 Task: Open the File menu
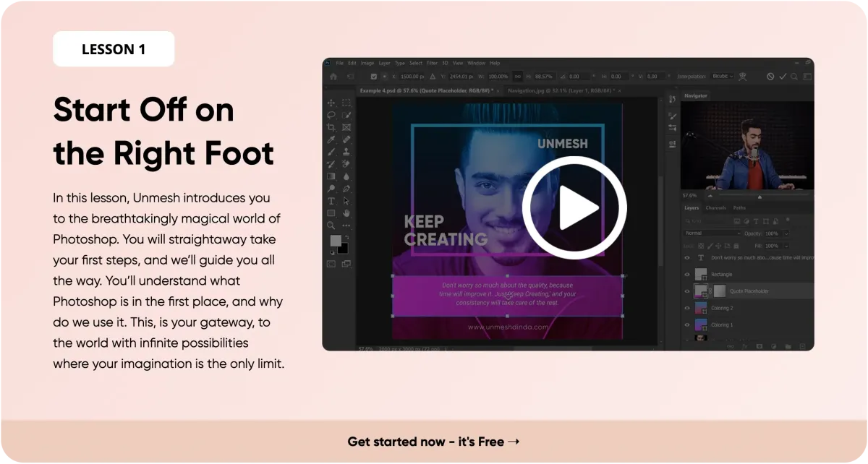340,63
